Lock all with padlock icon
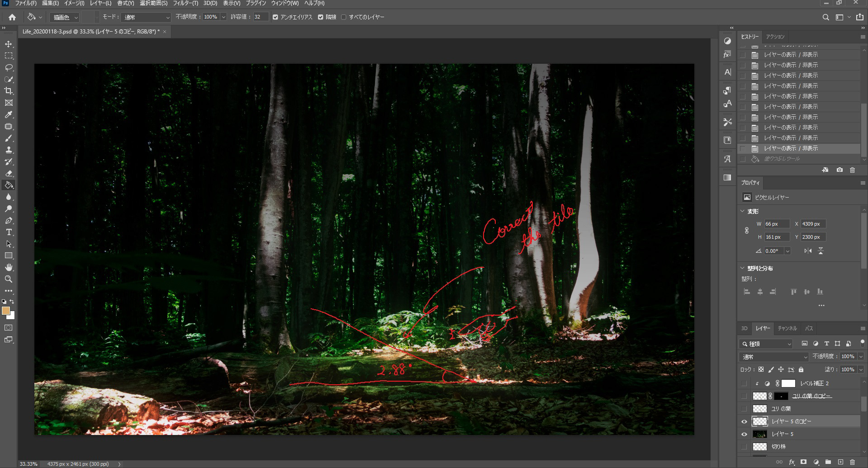868x468 pixels. tap(801, 369)
